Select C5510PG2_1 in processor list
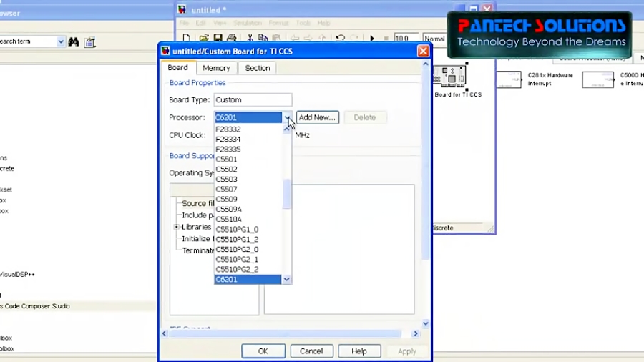644x362 pixels. pos(248,260)
